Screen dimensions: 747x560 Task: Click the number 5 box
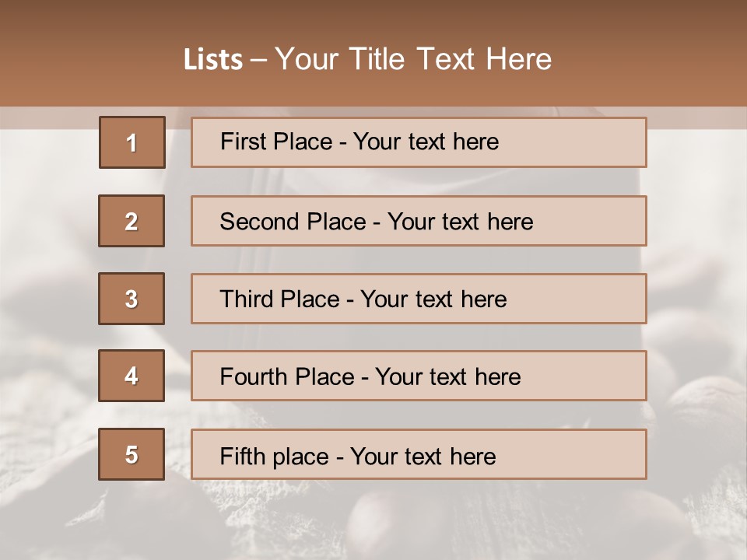click(x=132, y=454)
